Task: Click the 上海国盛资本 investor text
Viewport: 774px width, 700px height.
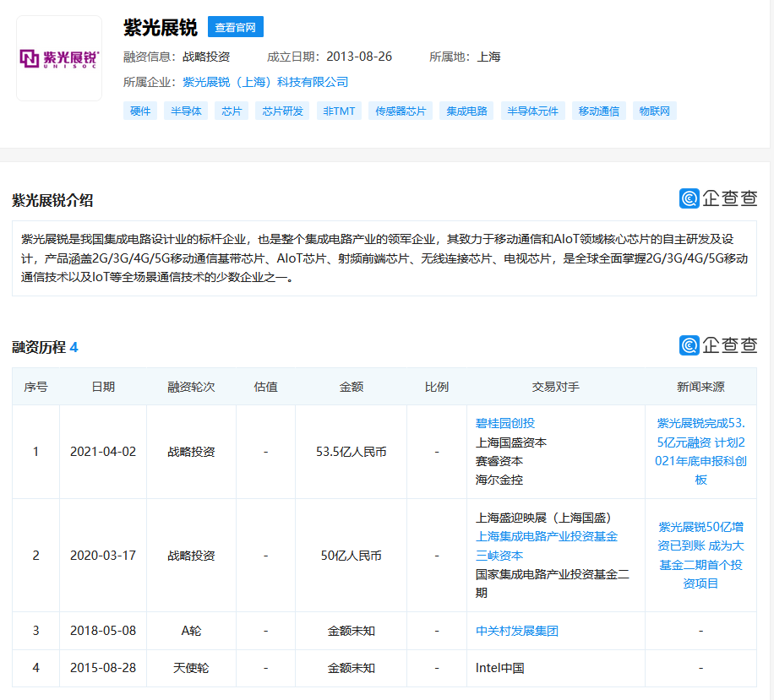Action: (x=511, y=442)
